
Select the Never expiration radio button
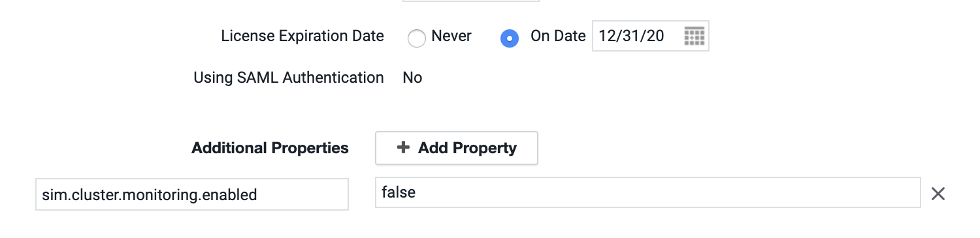click(x=417, y=38)
